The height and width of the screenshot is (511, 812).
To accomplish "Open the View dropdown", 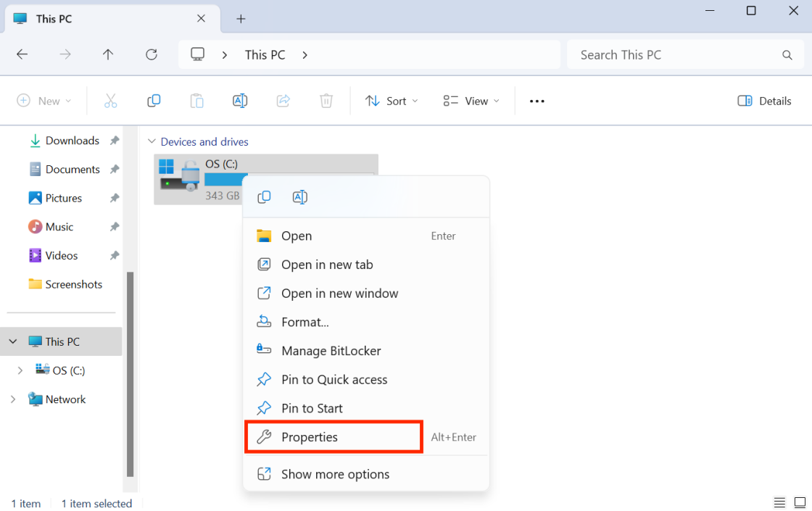I will [471, 101].
